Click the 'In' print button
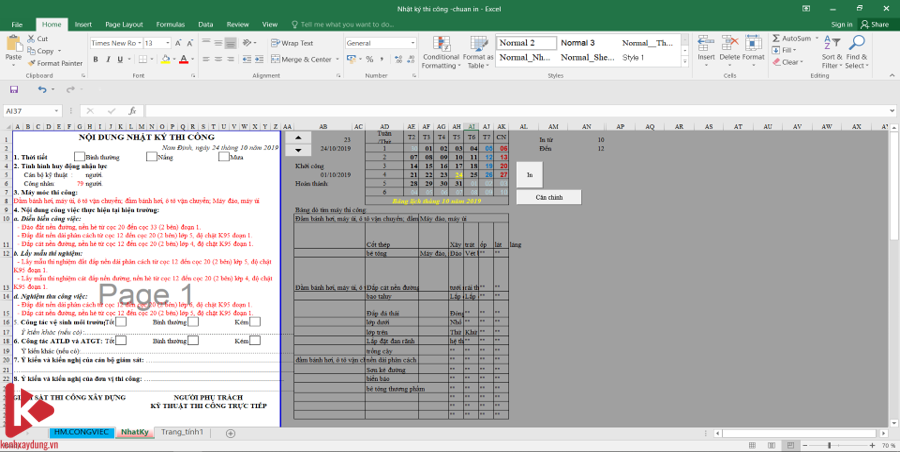 pyautogui.click(x=530, y=175)
